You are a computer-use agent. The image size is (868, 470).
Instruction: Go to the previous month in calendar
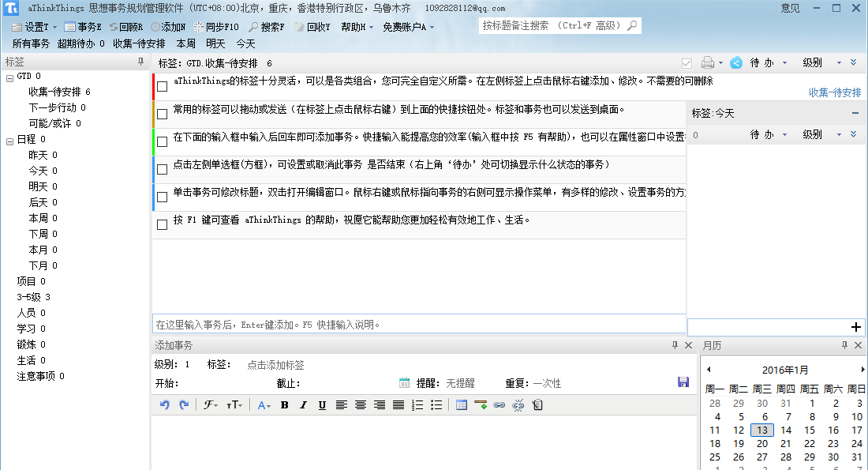[x=709, y=369]
